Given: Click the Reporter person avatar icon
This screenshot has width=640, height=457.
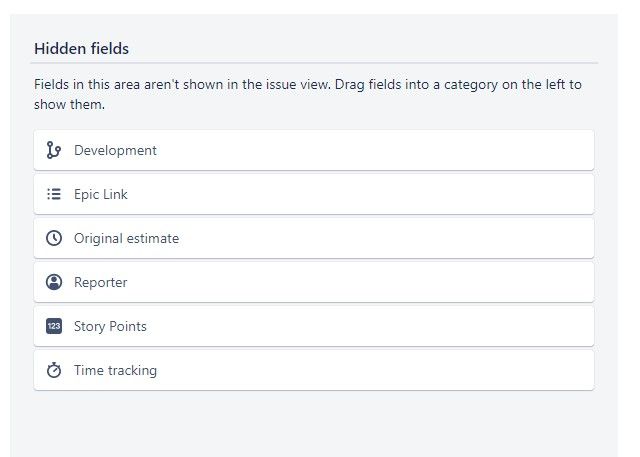Looking at the screenshot, I should 54,282.
